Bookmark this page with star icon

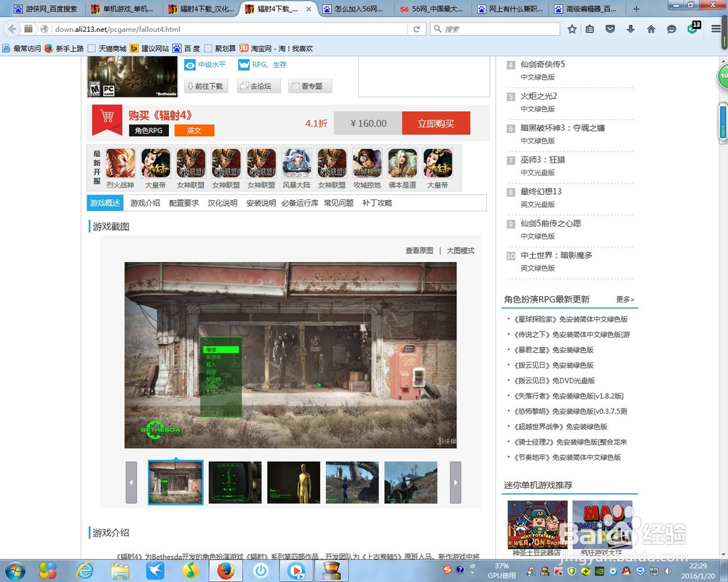tap(572, 29)
